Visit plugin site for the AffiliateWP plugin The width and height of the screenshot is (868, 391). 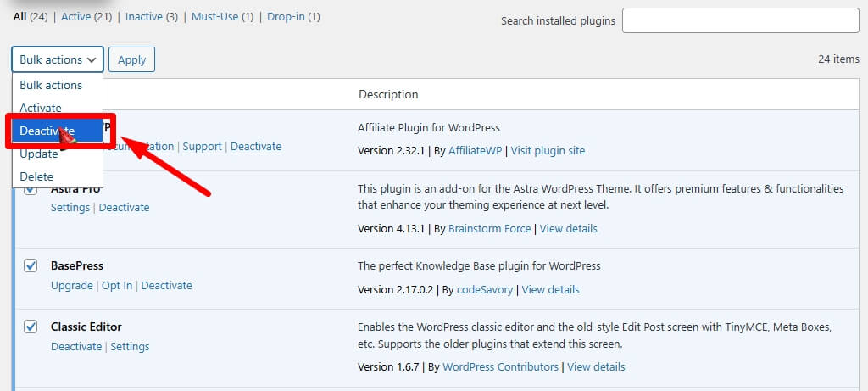pos(548,151)
